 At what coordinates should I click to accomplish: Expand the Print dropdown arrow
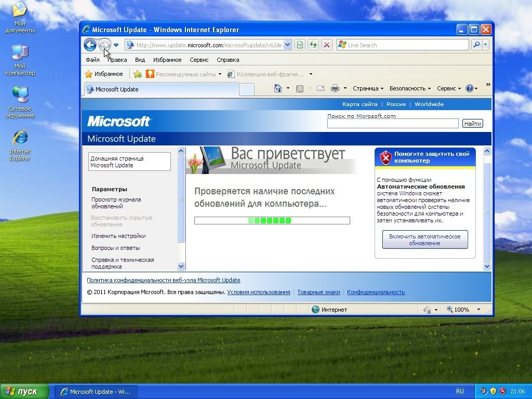click(345, 88)
